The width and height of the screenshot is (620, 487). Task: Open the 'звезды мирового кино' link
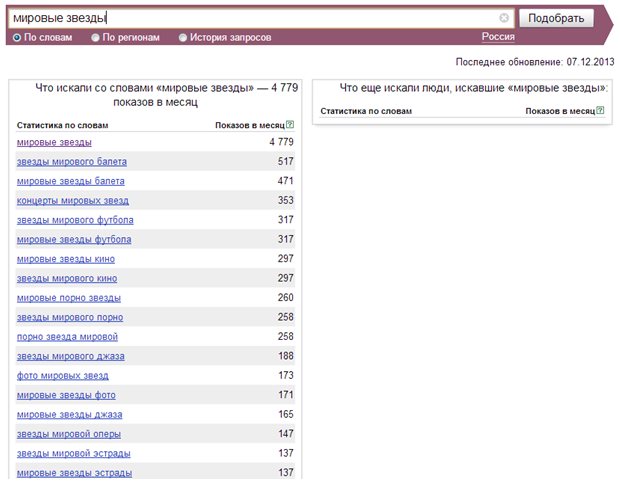click(67, 278)
